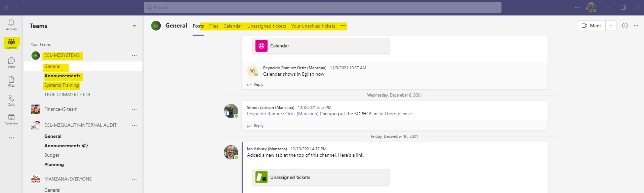Click the channel info icon

coord(625,26)
